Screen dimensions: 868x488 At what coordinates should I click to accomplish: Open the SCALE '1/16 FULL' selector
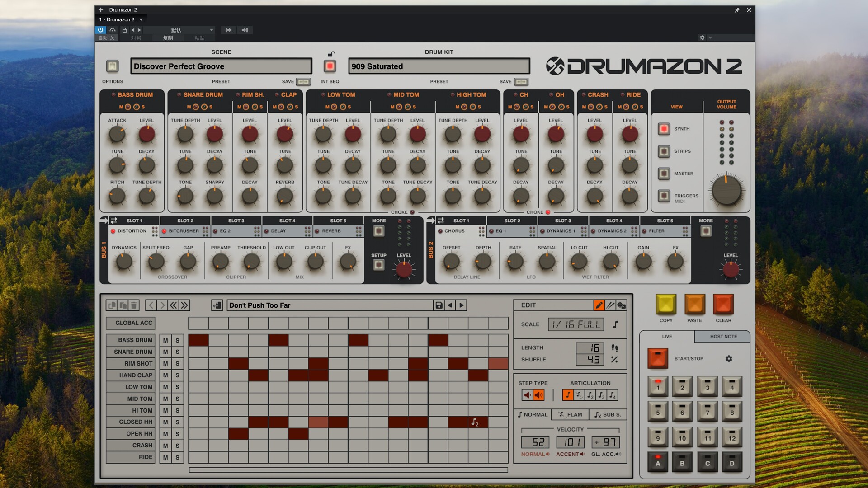pyautogui.click(x=576, y=324)
